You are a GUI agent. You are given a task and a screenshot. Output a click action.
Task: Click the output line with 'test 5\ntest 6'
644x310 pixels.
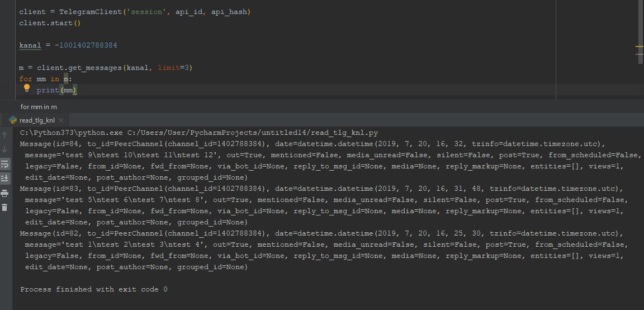coord(326,200)
